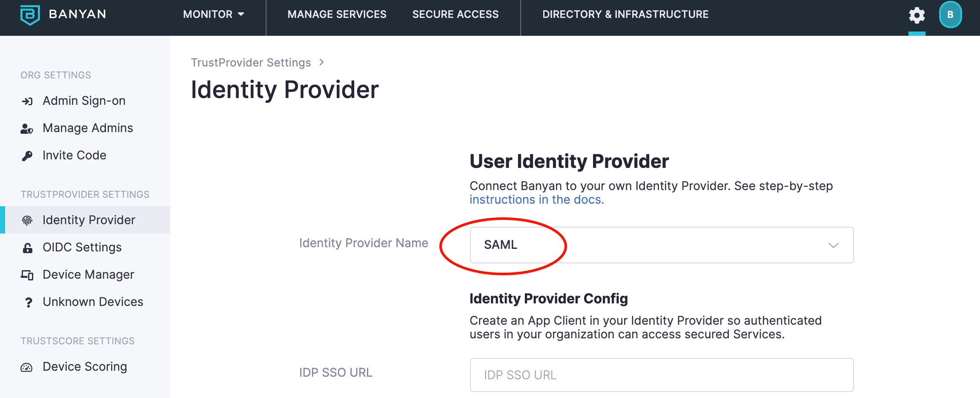Follow the instructions in the docs link
Screen dimensions: 980x398
coord(536,199)
